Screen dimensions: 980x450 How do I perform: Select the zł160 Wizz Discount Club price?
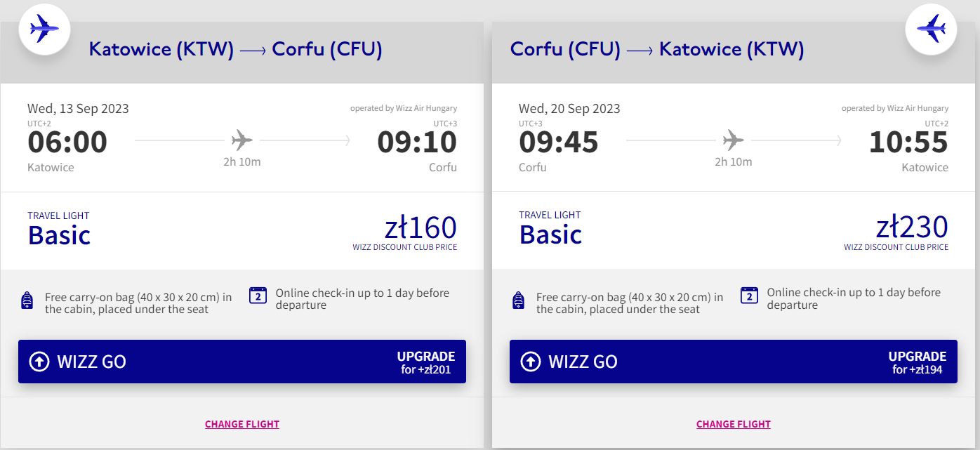coord(421,228)
